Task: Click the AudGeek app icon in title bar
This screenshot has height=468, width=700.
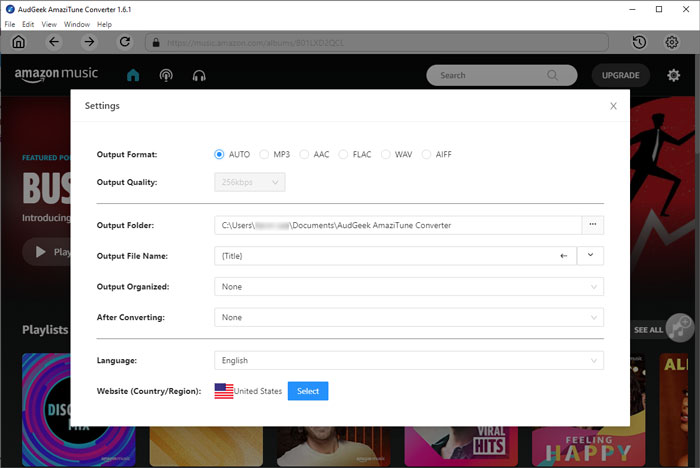Action: coord(10,9)
